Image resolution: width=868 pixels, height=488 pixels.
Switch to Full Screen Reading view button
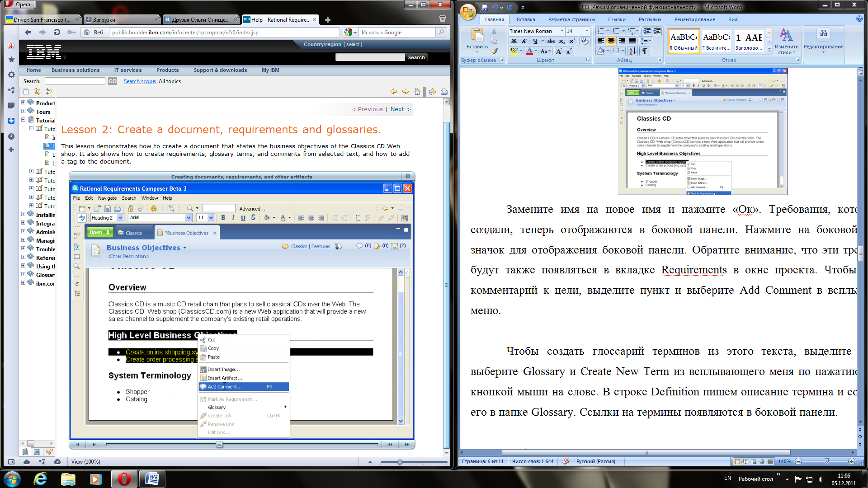coord(745,461)
